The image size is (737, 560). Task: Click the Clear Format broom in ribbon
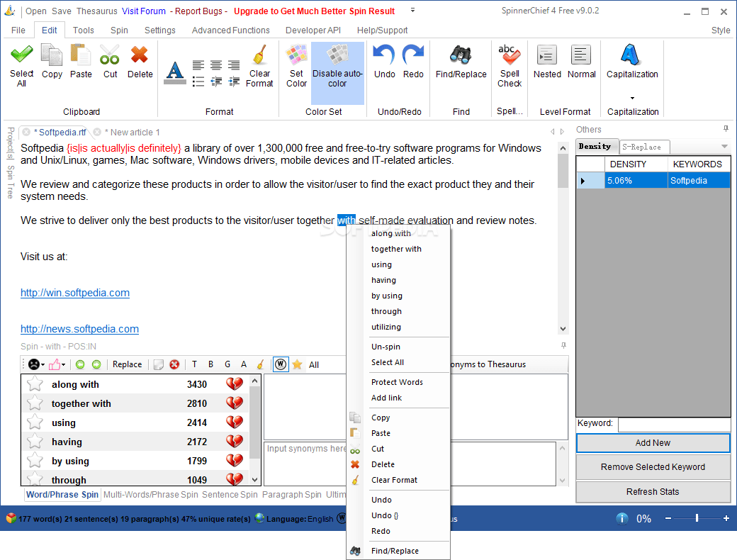pos(259,55)
